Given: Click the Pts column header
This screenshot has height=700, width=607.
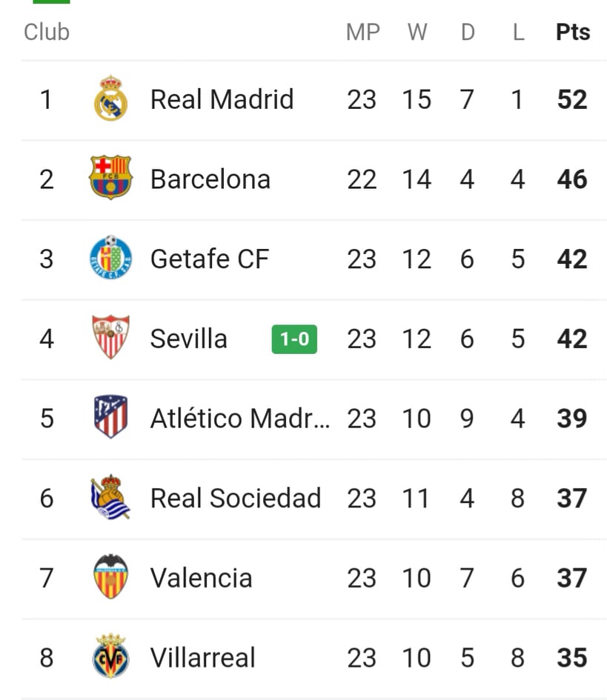Looking at the screenshot, I should tap(573, 32).
